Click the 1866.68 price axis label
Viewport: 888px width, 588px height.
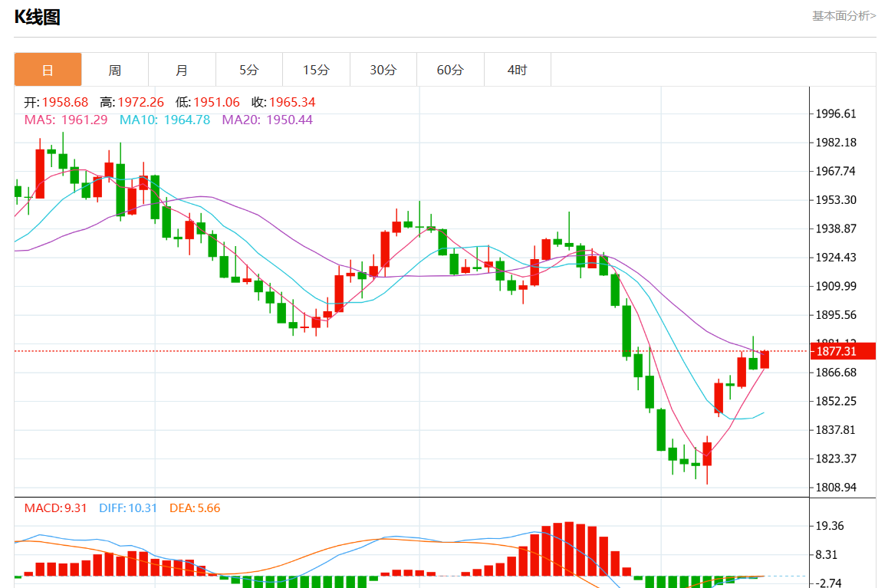tap(836, 373)
